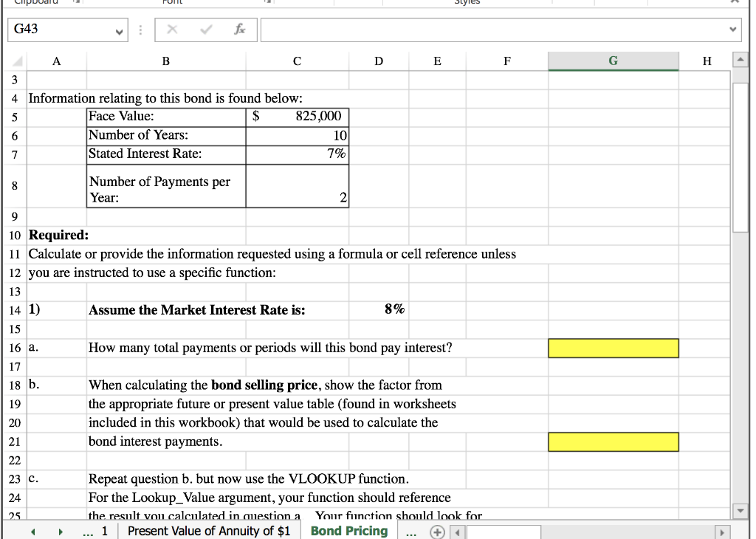Click 'How many total payments' question text
The width and height of the screenshot is (756, 539).
[x=270, y=348]
